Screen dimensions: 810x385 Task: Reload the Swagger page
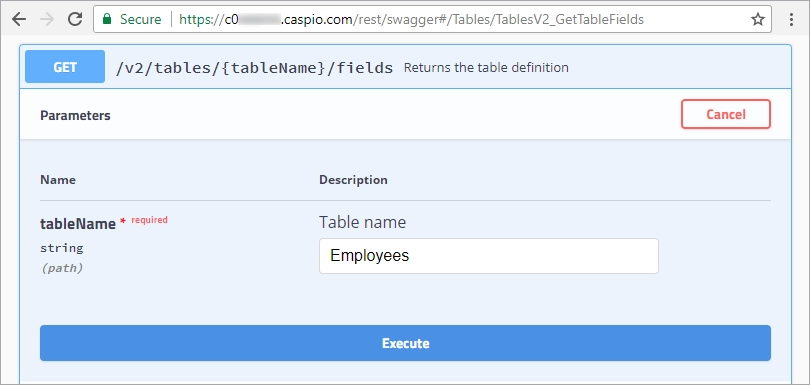click(x=75, y=20)
